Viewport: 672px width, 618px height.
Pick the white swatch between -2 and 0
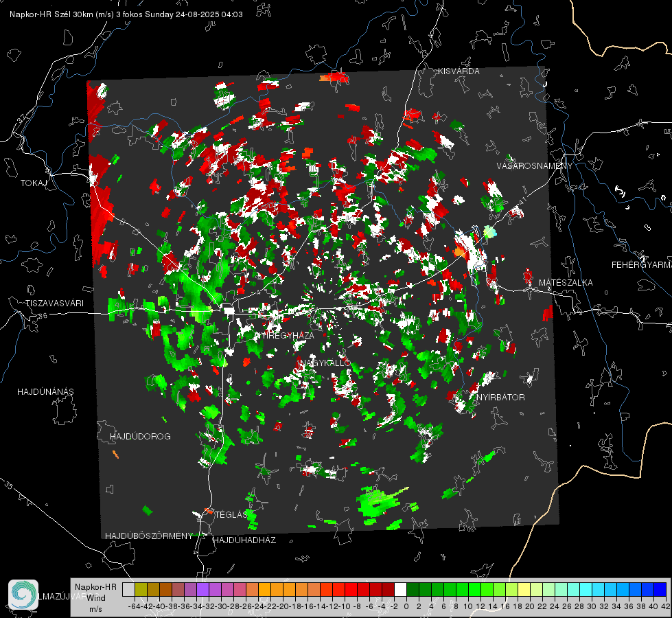click(x=400, y=589)
